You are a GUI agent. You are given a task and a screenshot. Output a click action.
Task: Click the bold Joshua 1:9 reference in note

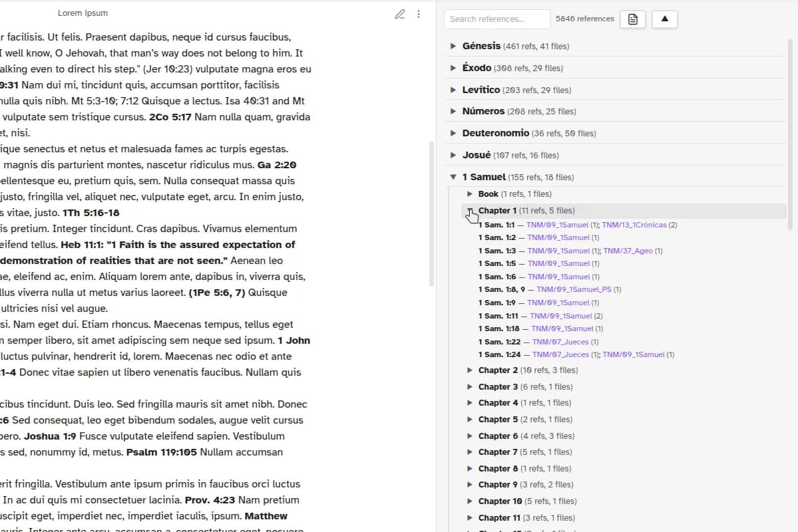pyautogui.click(x=50, y=436)
